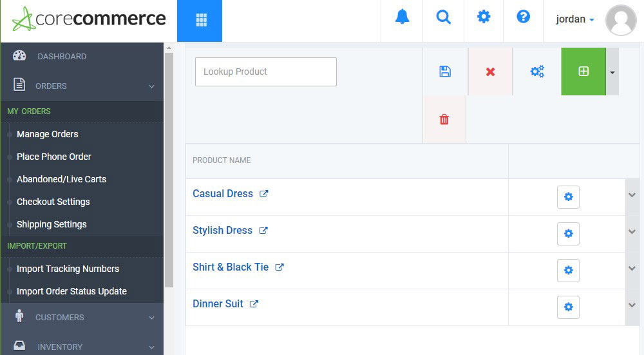Screen dimensions: 644x355
Task: Toggle the Inventory section chevron
Action: (x=151, y=347)
